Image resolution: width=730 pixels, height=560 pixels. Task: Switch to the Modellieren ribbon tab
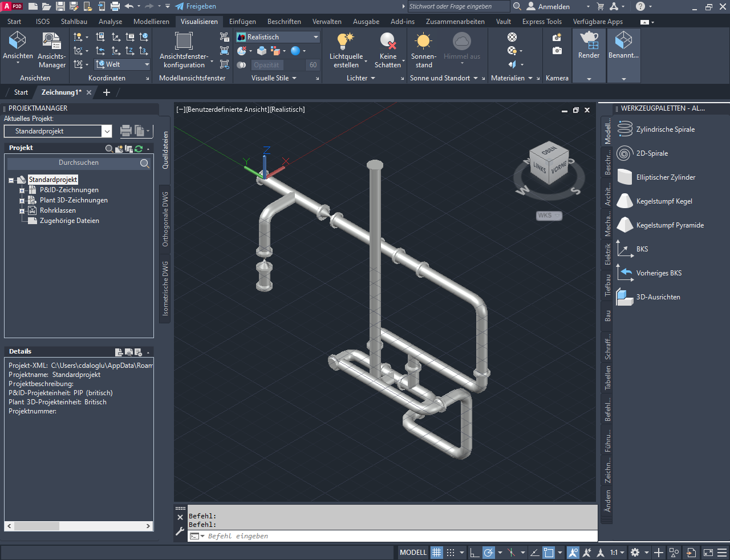(151, 22)
